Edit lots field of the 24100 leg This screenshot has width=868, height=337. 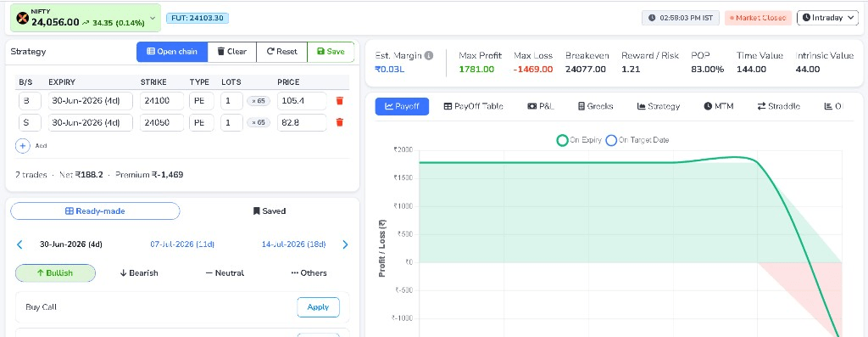point(231,101)
